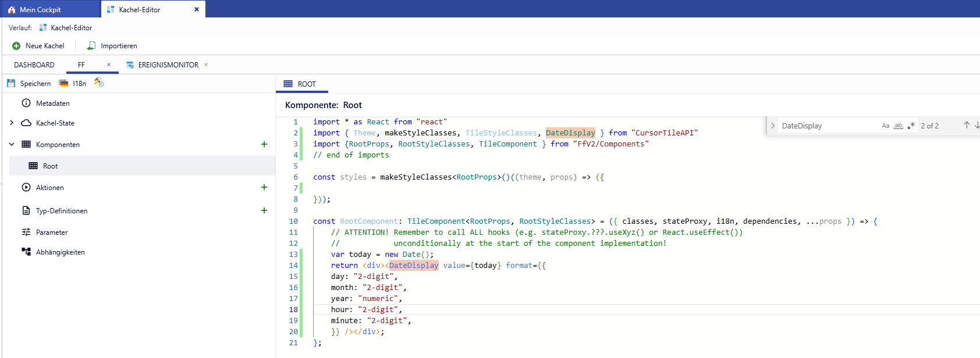Screen dimensions: 980x358
Task: Go to previous match arrow
Action: 967,125
